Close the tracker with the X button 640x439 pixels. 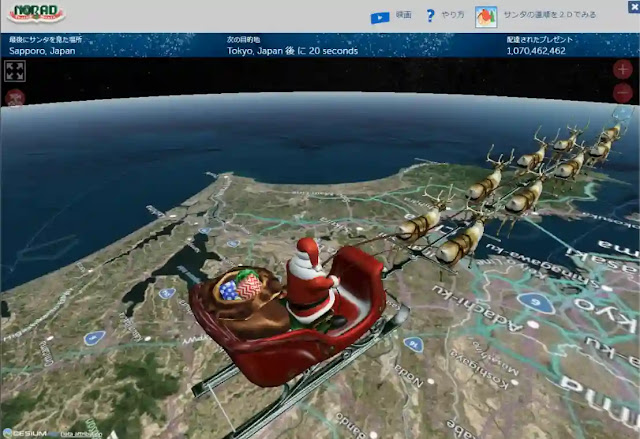[x=634, y=7]
